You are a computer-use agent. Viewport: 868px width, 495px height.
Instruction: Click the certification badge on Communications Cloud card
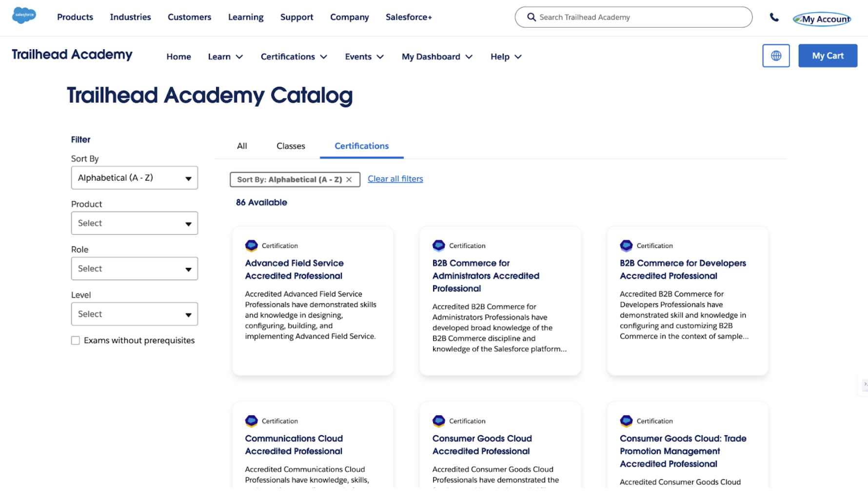[252, 421]
